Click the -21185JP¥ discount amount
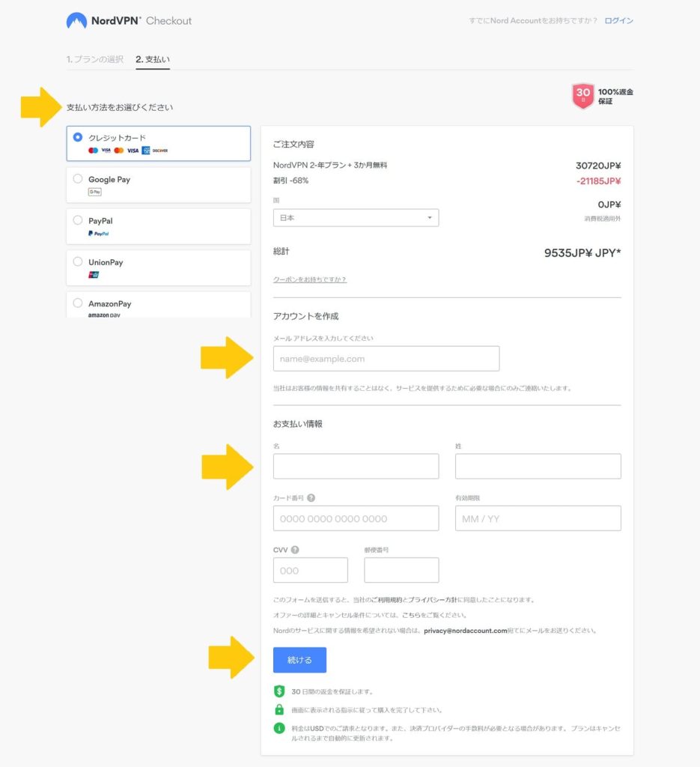The width and height of the screenshot is (700, 767). click(x=599, y=181)
